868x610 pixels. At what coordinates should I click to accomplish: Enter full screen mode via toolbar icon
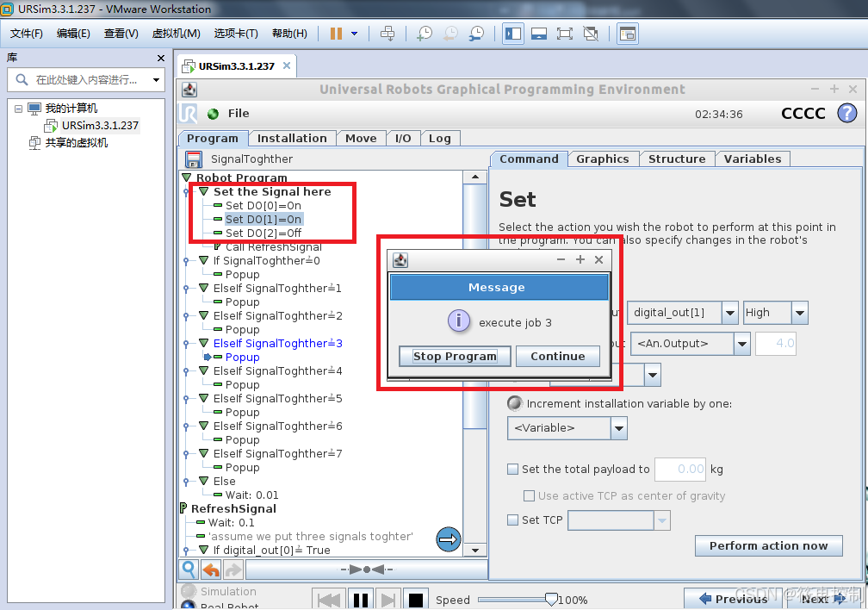pos(565,34)
